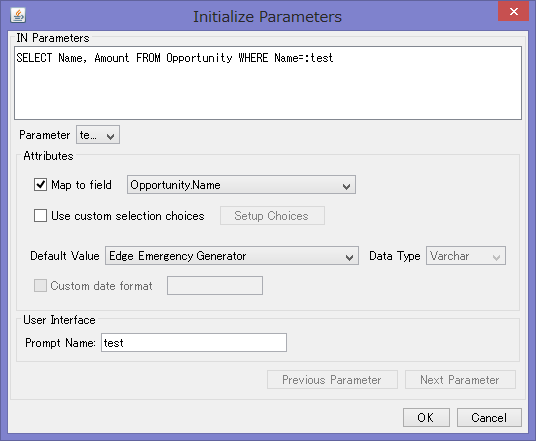Click Cancel to dismiss the dialog
This screenshot has width=536, height=441.
coord(489,417)
